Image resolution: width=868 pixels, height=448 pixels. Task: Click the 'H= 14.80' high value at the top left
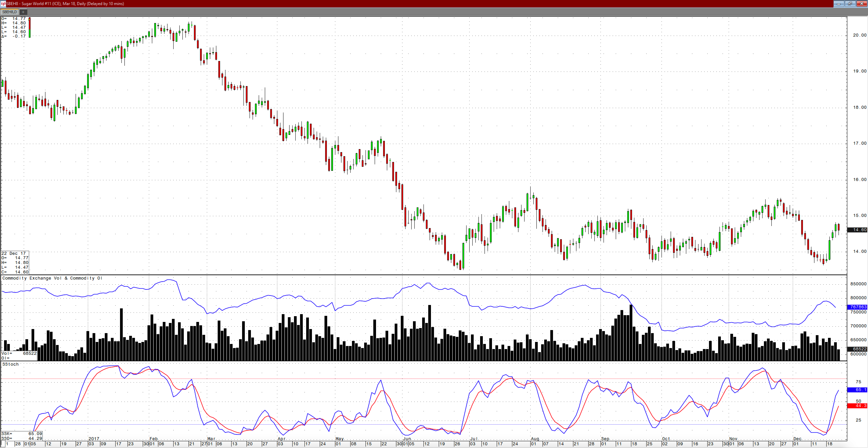click(x=14, y=23)
